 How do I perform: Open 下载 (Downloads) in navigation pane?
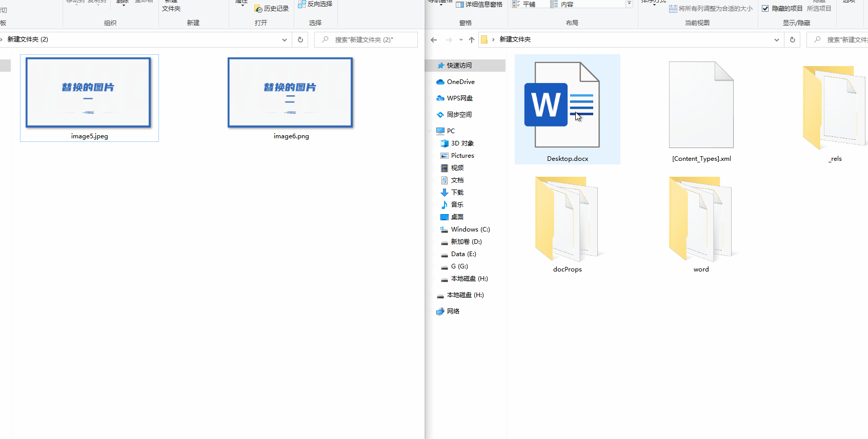pos(457,193)
